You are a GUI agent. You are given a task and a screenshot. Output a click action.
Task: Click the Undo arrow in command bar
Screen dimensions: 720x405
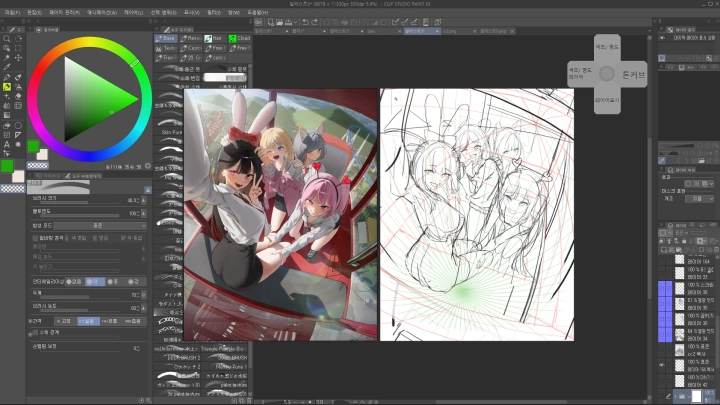pos(305,22)
